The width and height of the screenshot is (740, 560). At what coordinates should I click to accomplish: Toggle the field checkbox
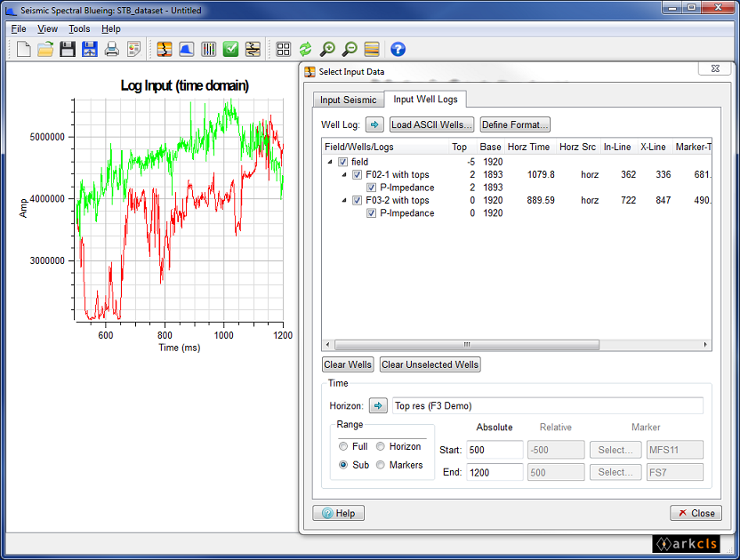[x=343, y=162]
